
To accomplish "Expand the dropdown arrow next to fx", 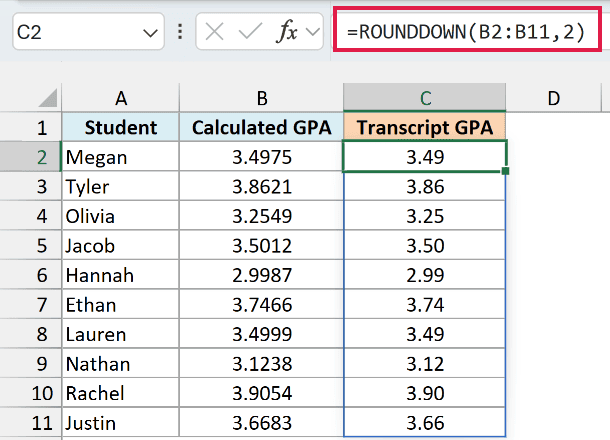I will (313, 32).
